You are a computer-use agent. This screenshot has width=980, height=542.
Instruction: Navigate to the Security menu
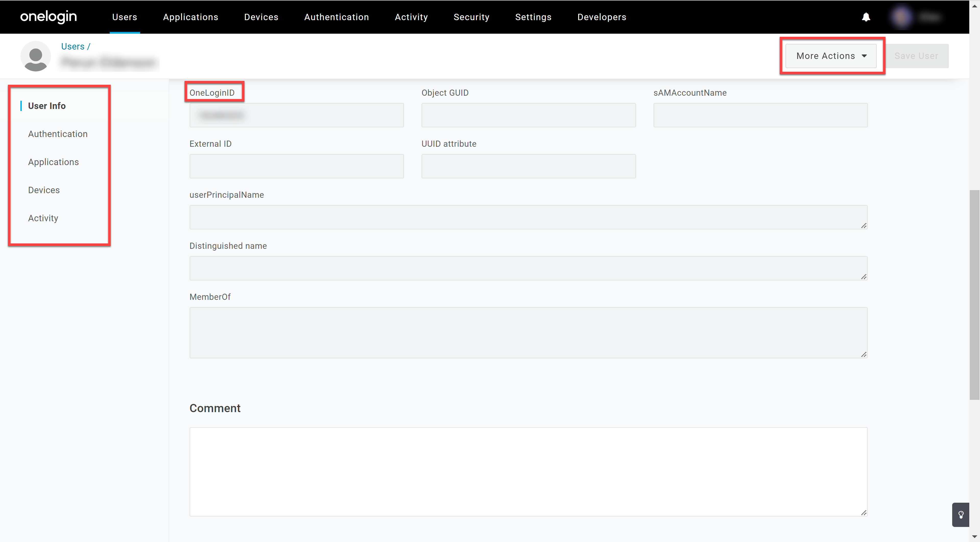[471, 17]
